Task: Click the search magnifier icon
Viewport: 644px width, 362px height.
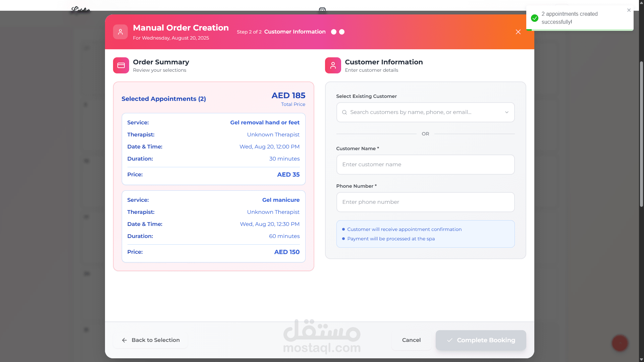Action: point(344,112)
